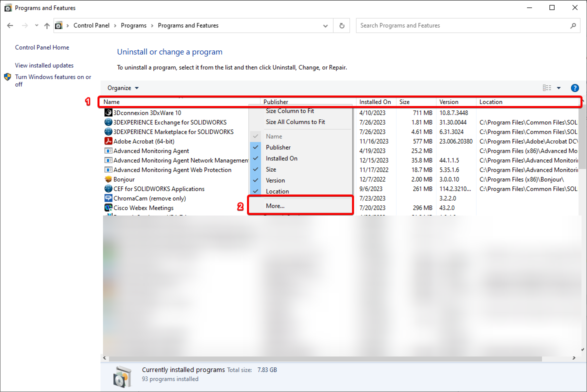Click the search magnifier icon
This screenshot has height=392, width=587.
pos(573,25)
